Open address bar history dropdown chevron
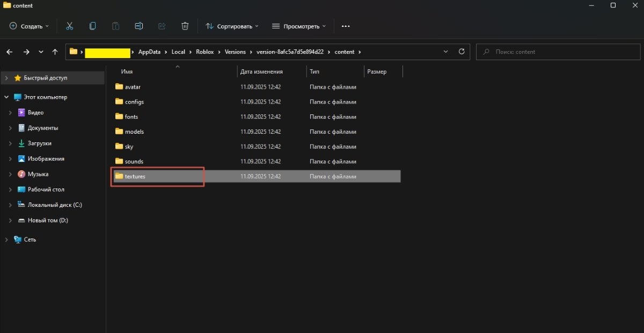 [x=445, y=52]
